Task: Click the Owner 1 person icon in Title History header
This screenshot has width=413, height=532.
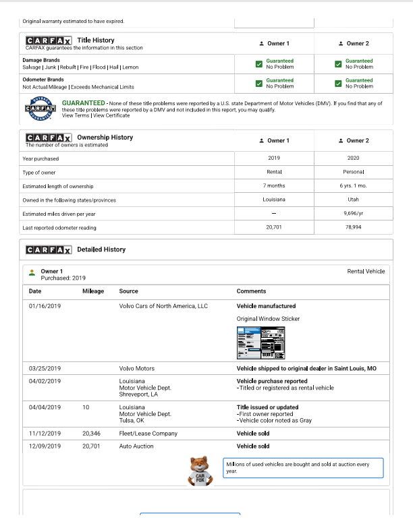Action: coord(262,44)
